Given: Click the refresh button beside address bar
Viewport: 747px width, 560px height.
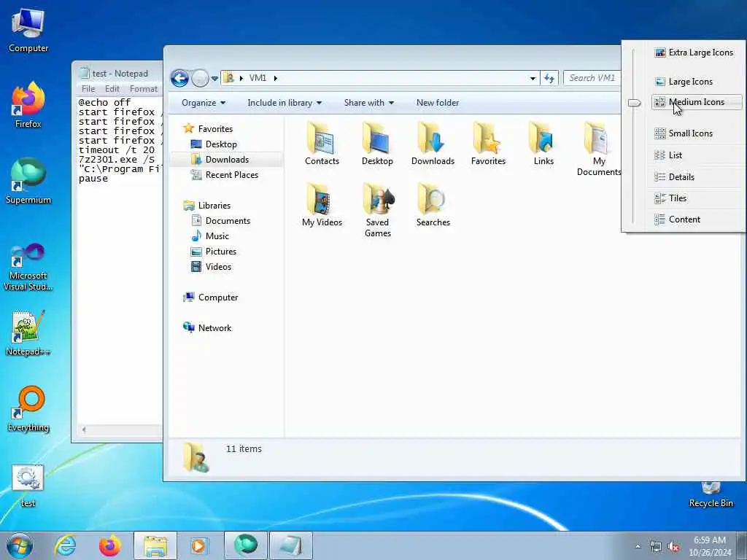Looking at the screenshot, I should 549,78.
